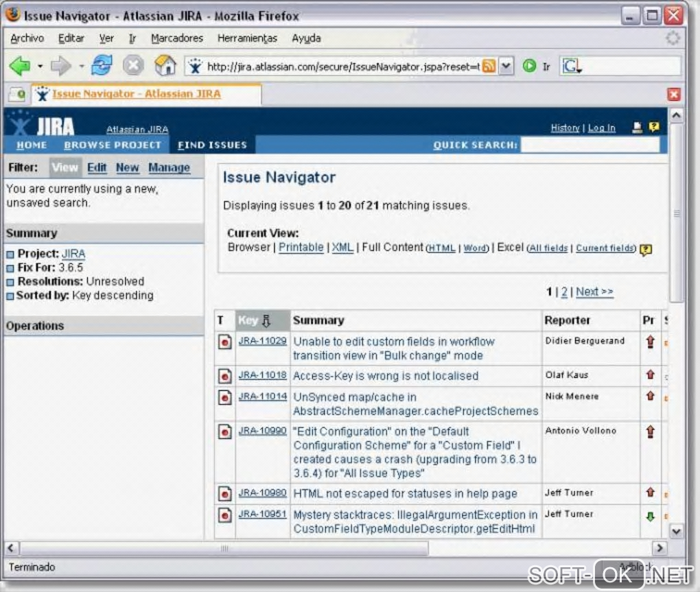Click the priority arrow for JRA-11018
This screenshot has height=592, width=700.
click(651, 375)
